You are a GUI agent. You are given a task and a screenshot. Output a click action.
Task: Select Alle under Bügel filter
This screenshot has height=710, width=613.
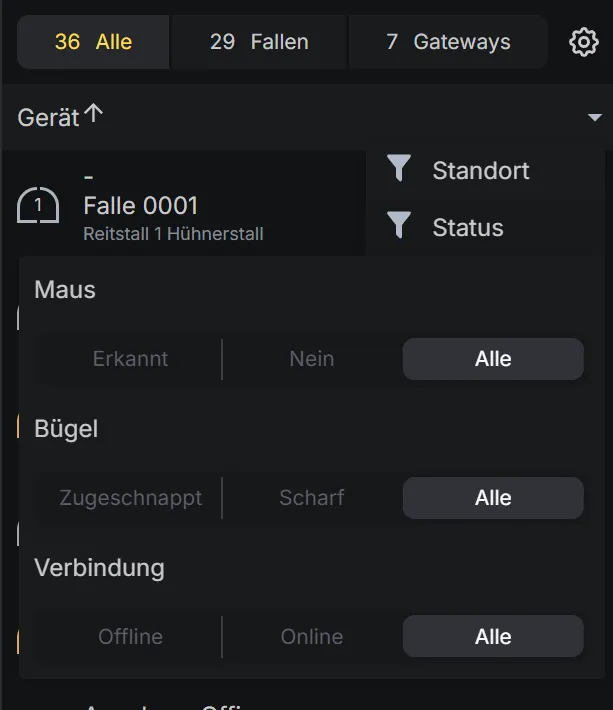point(493,498)
